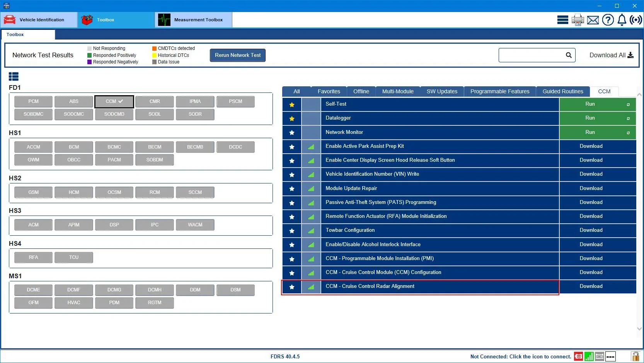Toggle favorite star for CCM Programmable Module Installation
Viewport: 644px width, 363px height.
292,259
